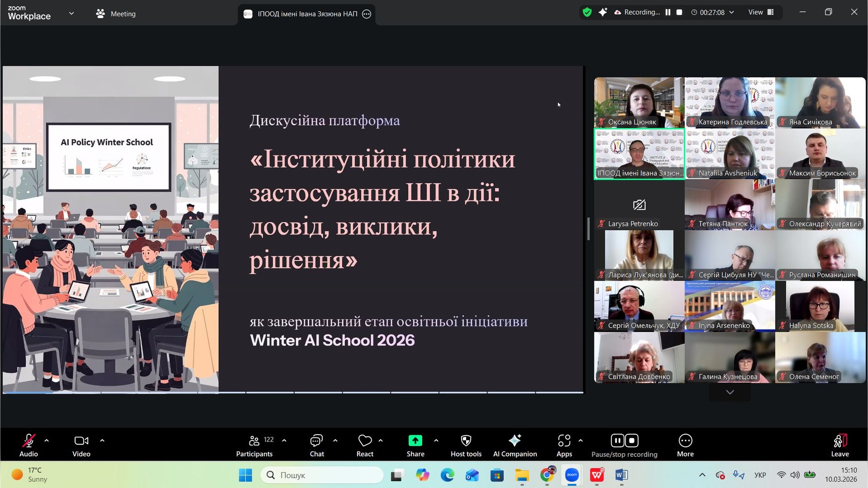This screenshot has height=488, width=868.
Task: Click the encryption shield icon
Action: pos(587,12)
